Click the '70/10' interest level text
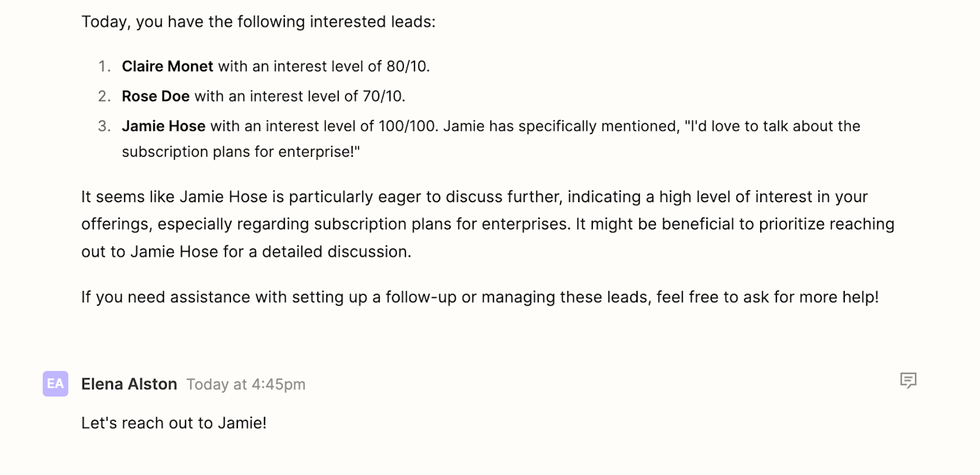Screen dimensions: 980x475 pyautogui.click(x=384, y=96)
